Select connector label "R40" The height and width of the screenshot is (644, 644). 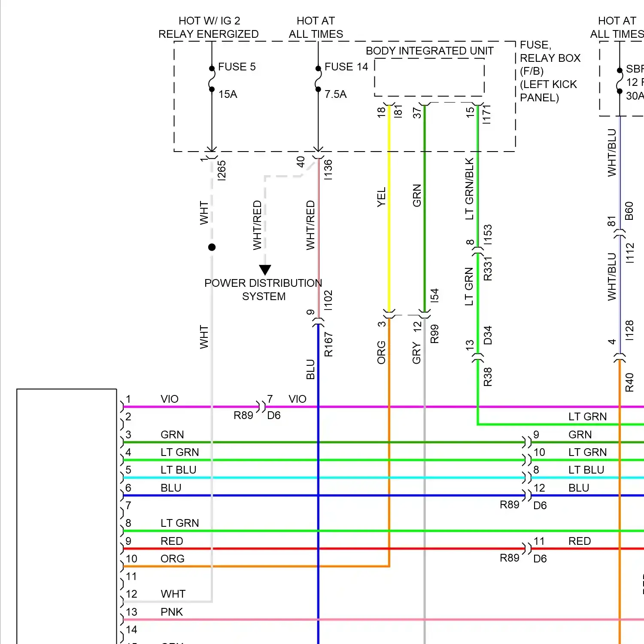(x=629, y=383)
